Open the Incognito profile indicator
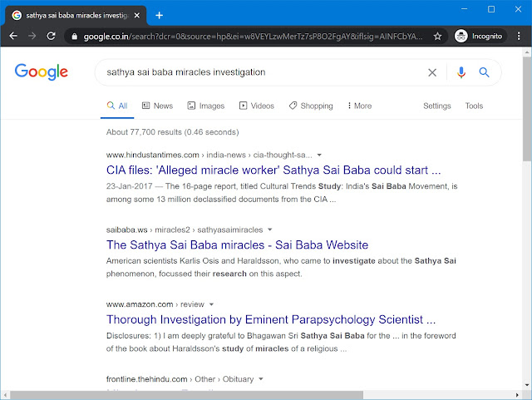 click(x=479, y=36)
